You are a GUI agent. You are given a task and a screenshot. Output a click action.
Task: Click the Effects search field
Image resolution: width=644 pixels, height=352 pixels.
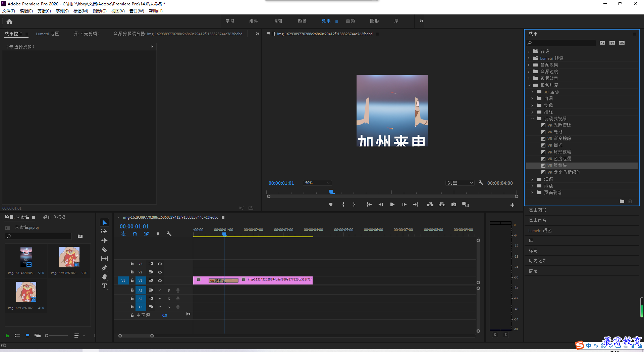coord(561,43)
